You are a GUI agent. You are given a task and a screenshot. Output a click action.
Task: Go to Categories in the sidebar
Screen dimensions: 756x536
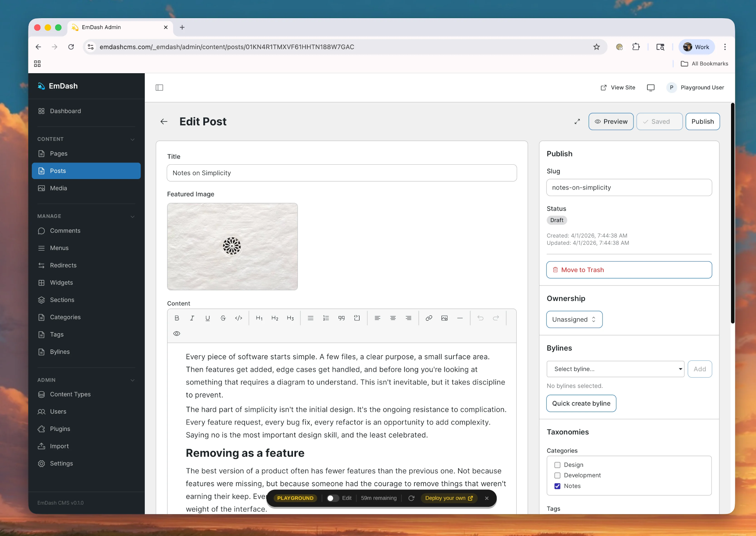click(x=65, y=317)
